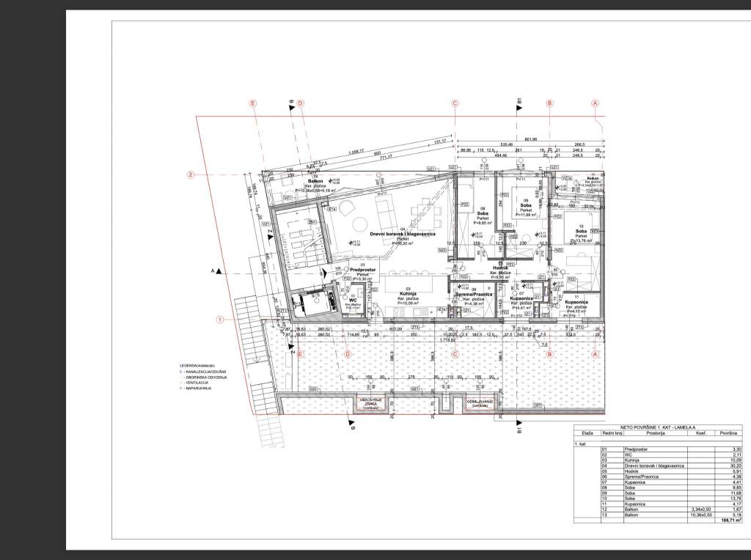Click the total area '106,71 m²' in the table

[x=731, y=520]
